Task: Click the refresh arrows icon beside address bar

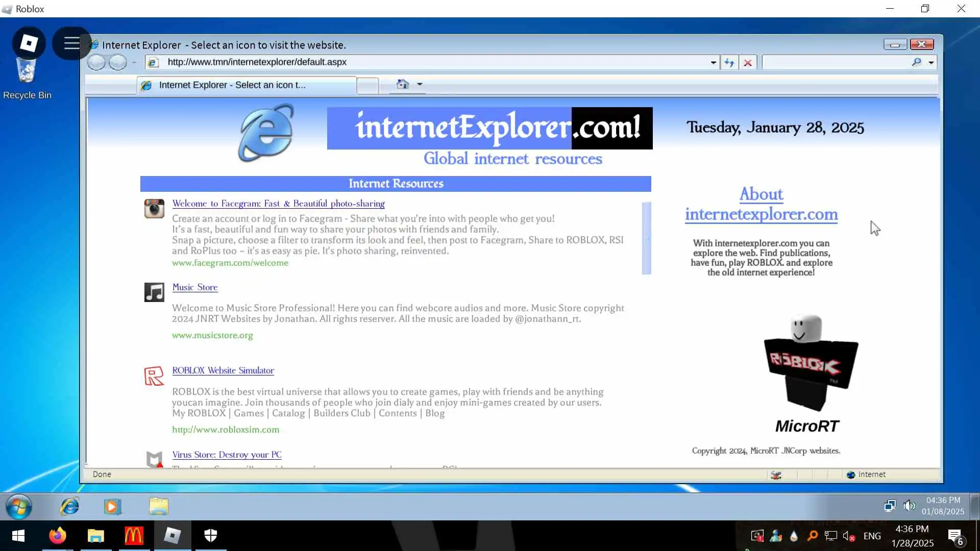Action: tap(729, 62)
